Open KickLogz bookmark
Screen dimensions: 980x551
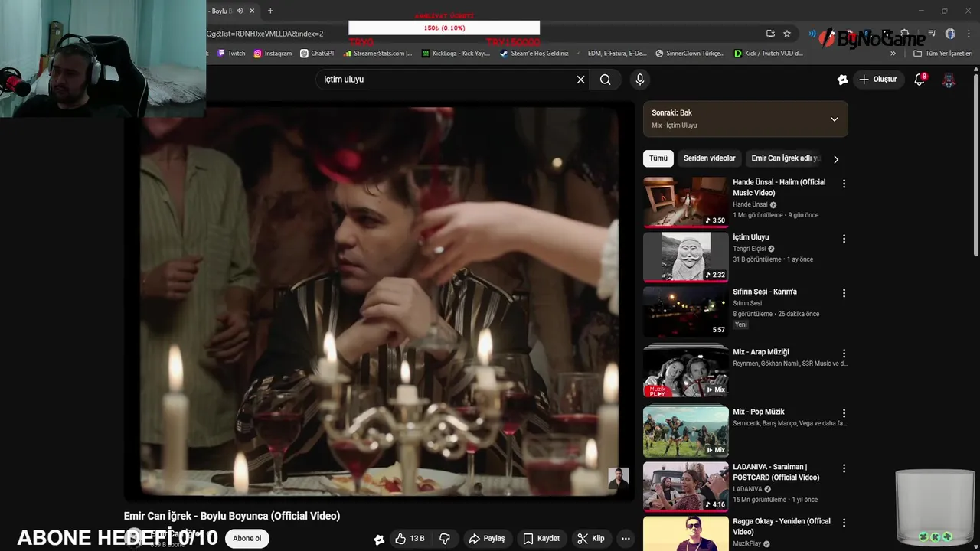[x=456, y=54]
